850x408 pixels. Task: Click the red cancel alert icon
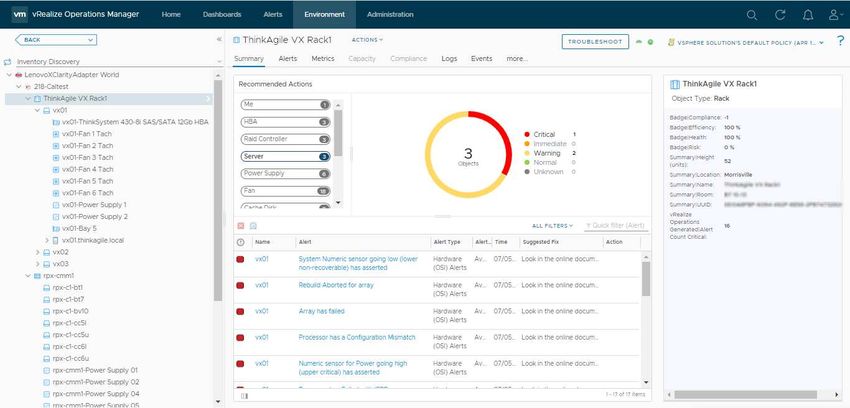241,225
